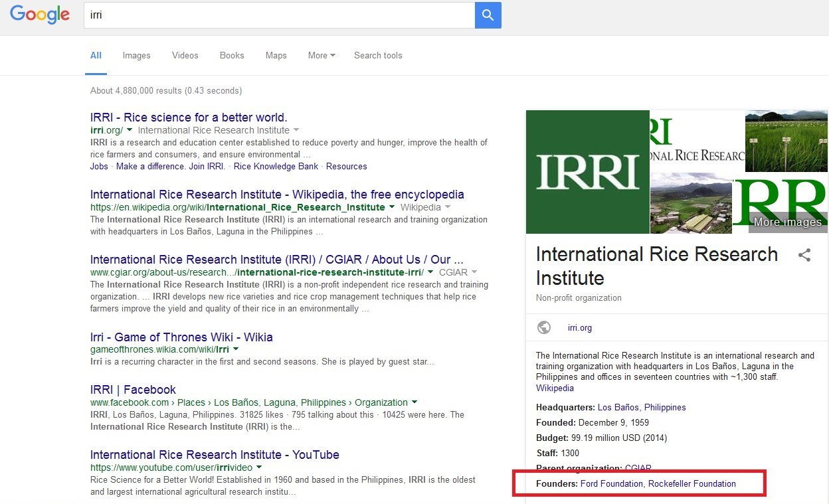Screen dimensions: 829x504
Task: Open the rice field photo thumbnail
Action: (x=786, y=141)
